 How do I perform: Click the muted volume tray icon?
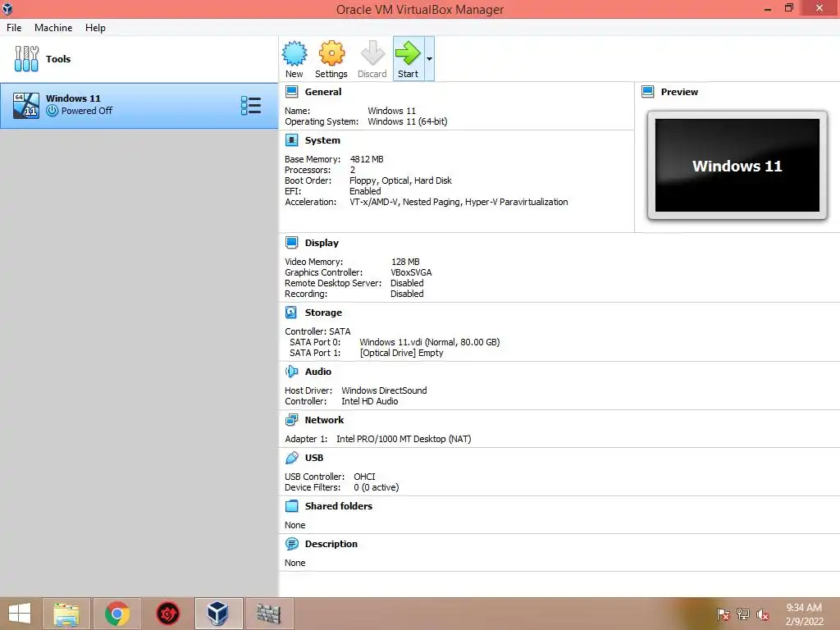coord(763,614)
